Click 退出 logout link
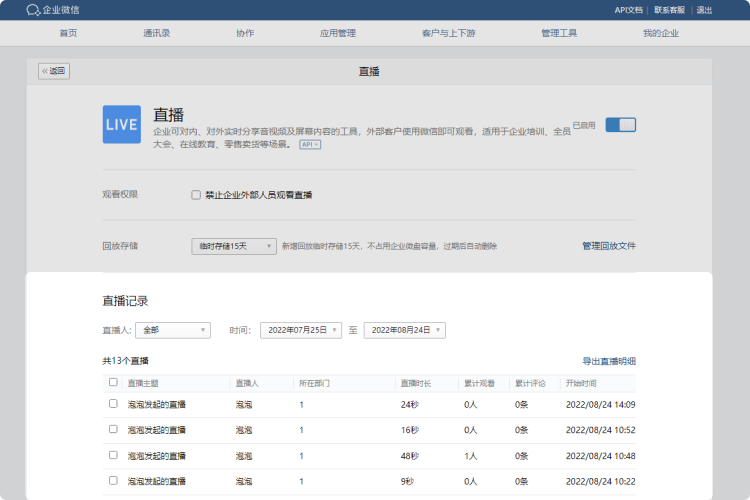Image resolution: width=750 pixels, height=500 pixels. 704,10
